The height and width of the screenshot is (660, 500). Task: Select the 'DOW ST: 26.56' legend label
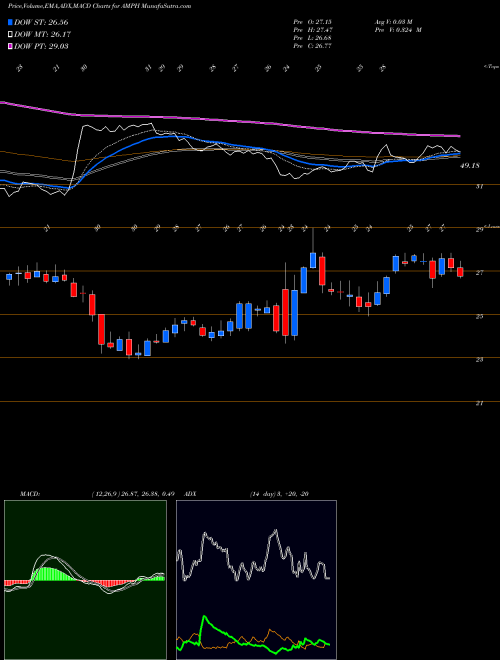pos(41,22)
